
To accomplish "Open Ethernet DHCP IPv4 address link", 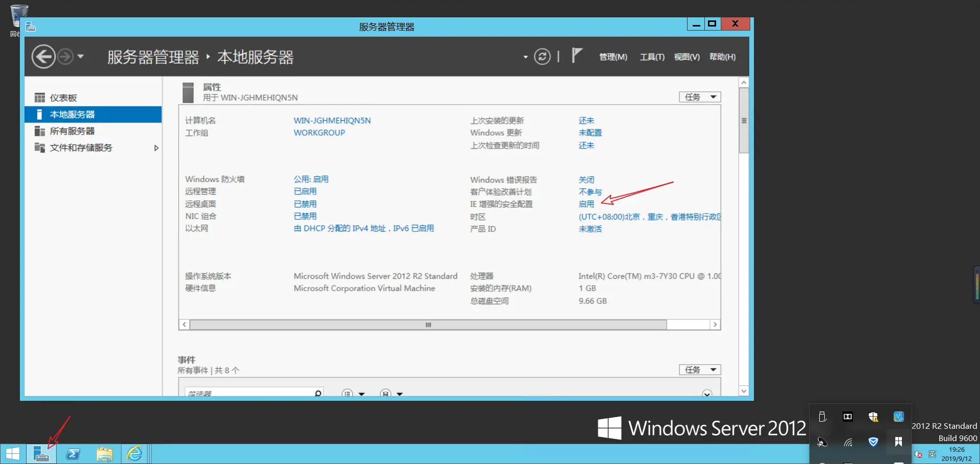I will click(x=364, y=228).
